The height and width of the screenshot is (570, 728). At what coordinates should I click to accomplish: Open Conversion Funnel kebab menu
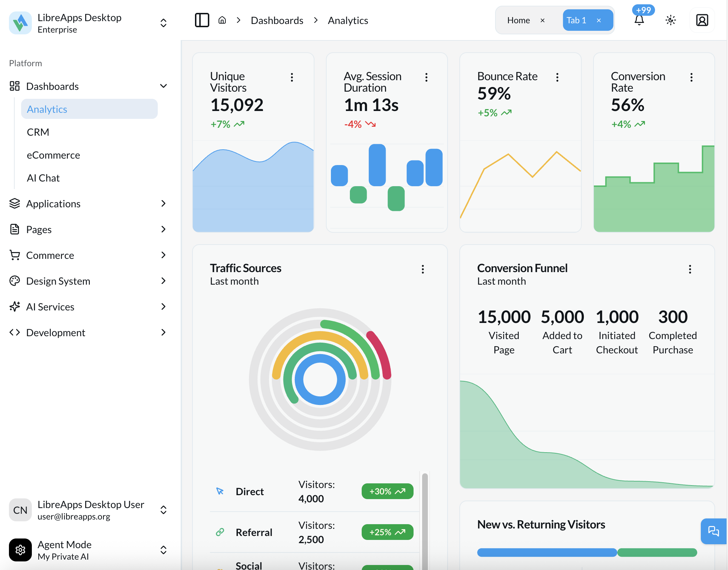(690, 269)
